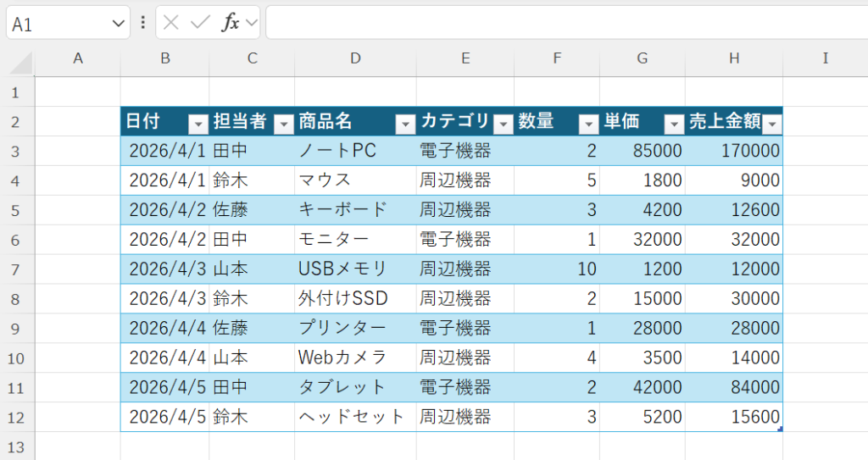The height and width of the screenshot is (460, 868).
Task: Select row 7 header
Action: click(17, 269)
